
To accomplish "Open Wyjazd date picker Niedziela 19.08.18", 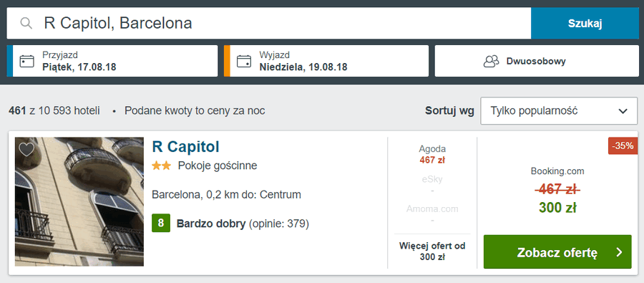I will tap(326, 61).
